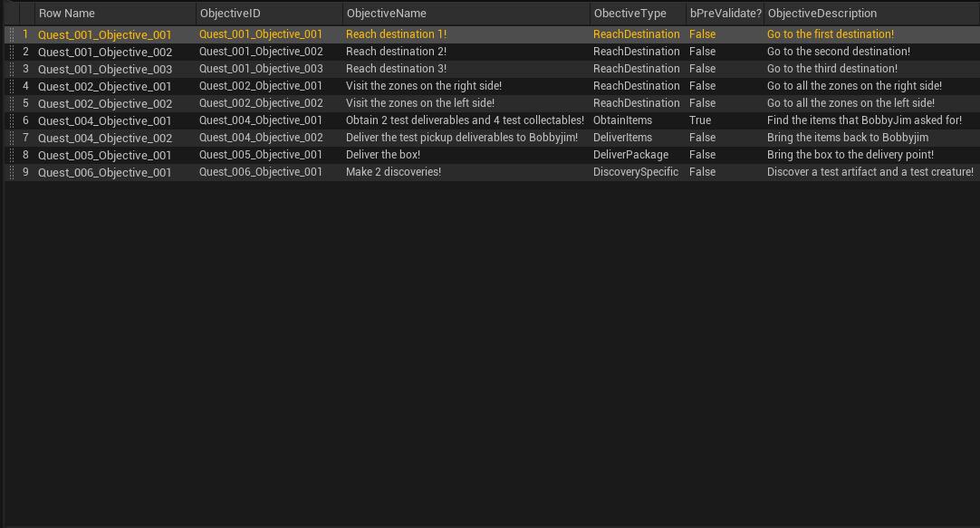This screenshot has width=980, height=528.
Task: Select the 'Deliver the box!' objective name cell
Action: (383, 155)
